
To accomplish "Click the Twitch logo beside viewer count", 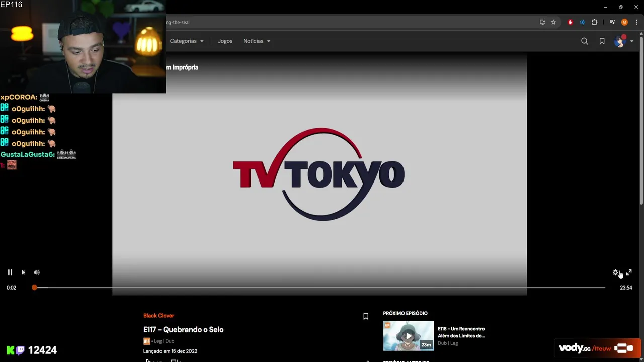I will (x=20, y=350).
